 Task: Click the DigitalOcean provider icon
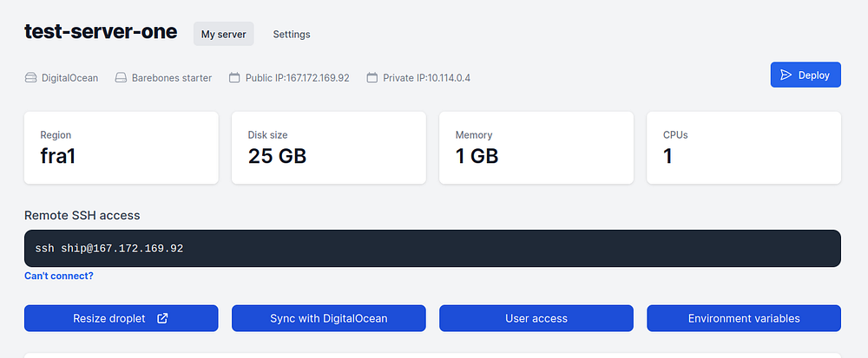(x=30, y=78)
